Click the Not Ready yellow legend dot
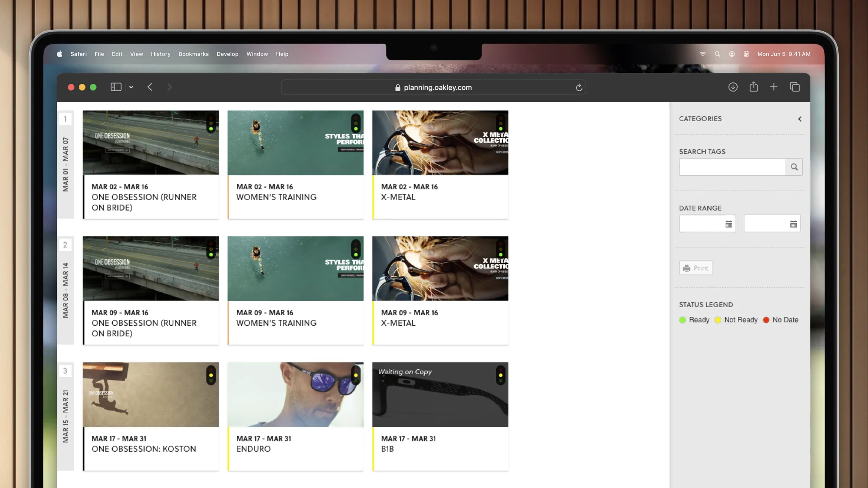The width and height of the screenshot is (868, 488). 718,320
